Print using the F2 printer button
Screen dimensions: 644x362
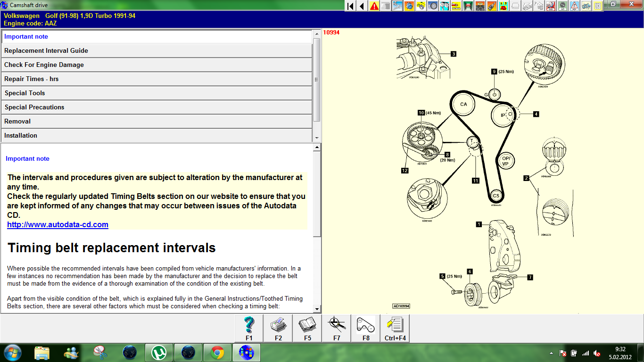(278, 328)
